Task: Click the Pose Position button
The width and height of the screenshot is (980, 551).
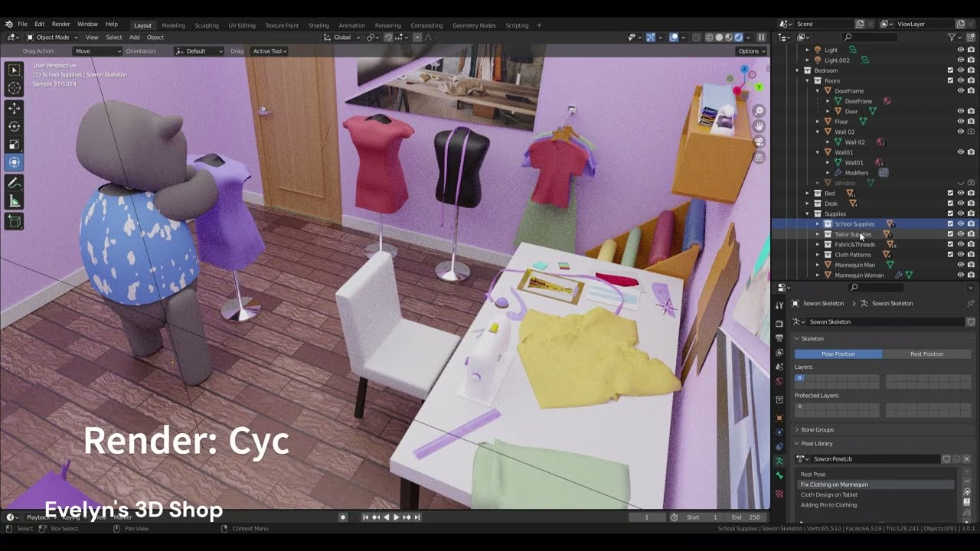Action: tap(838, 354)
